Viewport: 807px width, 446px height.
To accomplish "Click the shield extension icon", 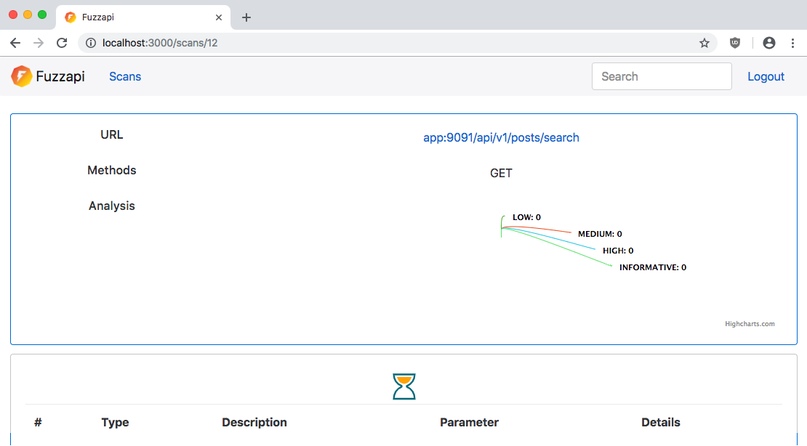I will [735, 43].
